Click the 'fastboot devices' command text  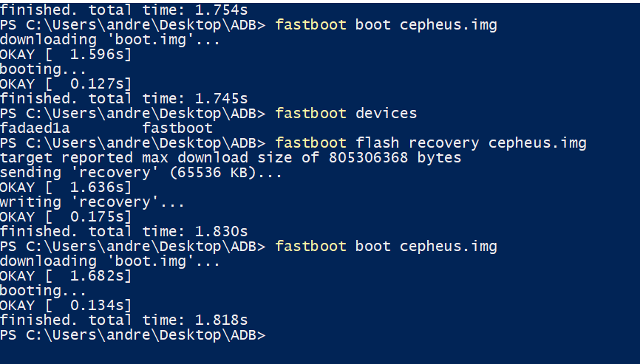pos(346,114)
